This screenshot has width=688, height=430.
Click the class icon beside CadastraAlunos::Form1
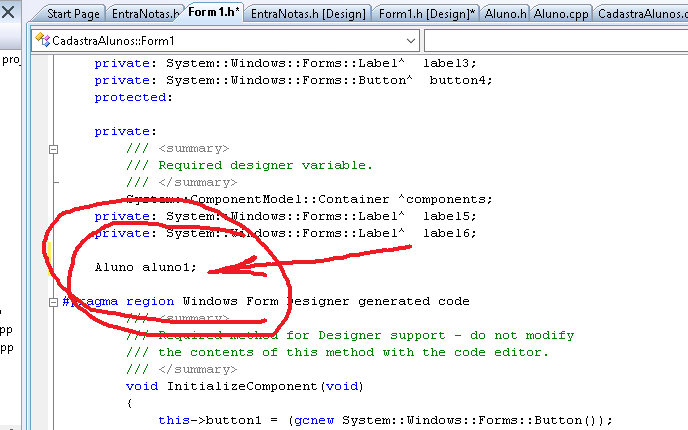[x=41, y=41]
